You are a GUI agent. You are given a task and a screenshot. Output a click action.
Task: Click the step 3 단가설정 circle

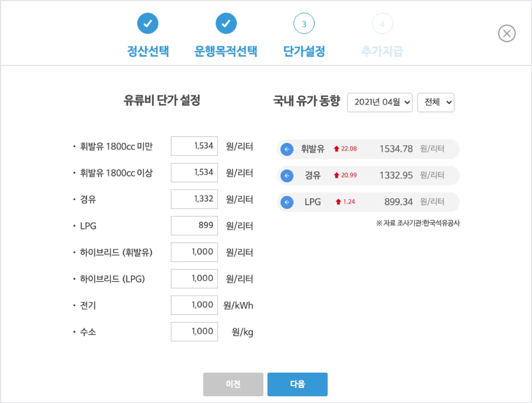[x=304, y=24]
